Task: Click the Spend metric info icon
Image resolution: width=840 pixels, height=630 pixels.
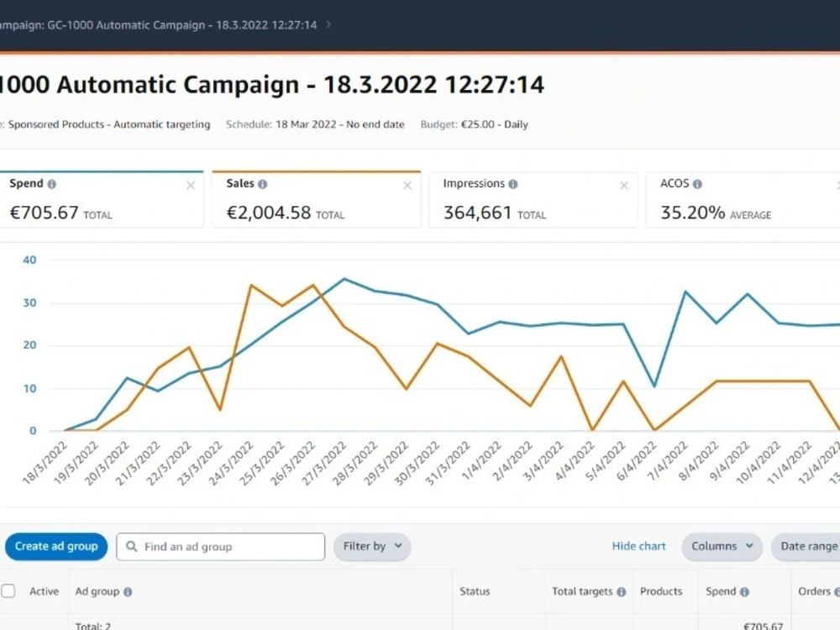Action: point(52,184)
